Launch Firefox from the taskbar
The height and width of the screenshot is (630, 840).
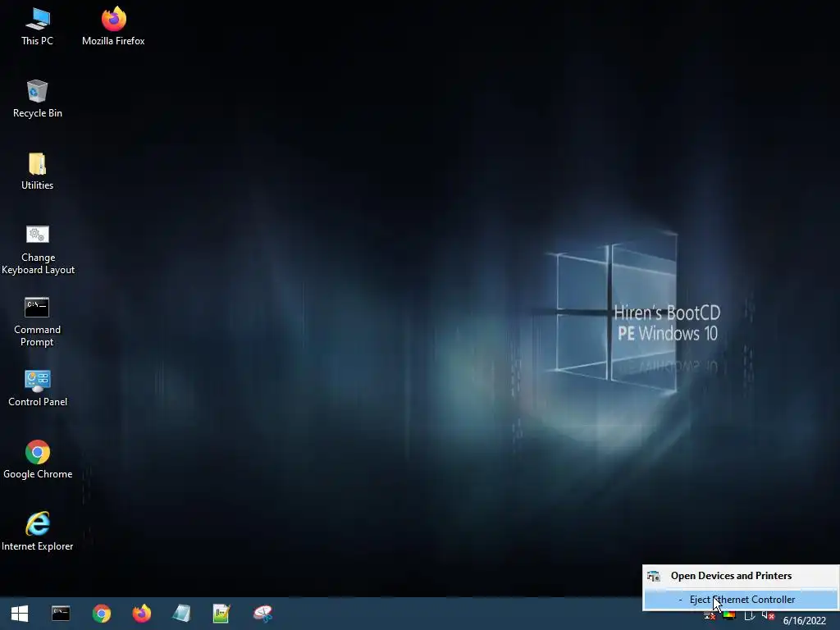point(141,614)
